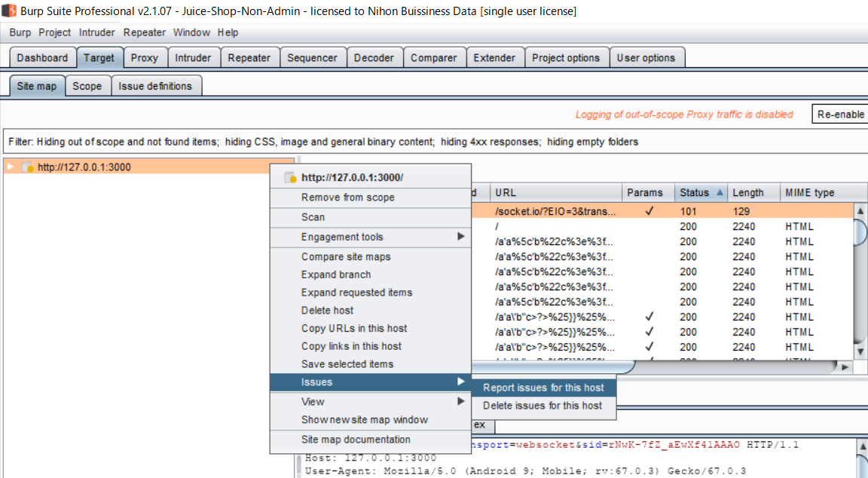Viewport: 868px width, 478px height.
Task: Expand the http://127.0.0.1:3000 tree node
Action: 10,167
